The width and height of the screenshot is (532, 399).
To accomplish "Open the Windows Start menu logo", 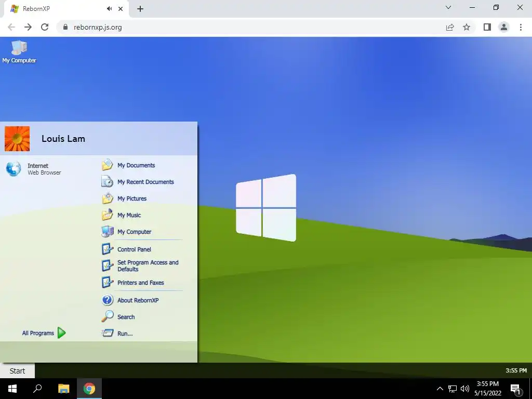I will click(x=12, y=389).
